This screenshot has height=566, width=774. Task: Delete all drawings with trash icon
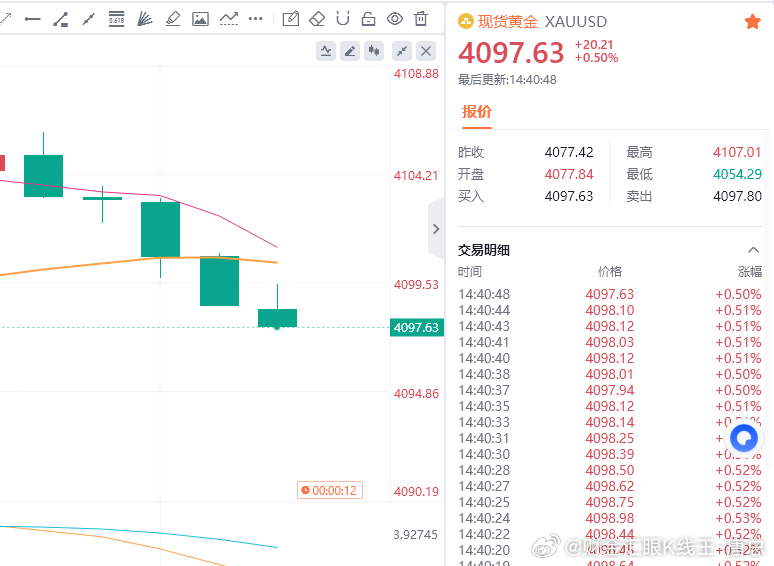coord(421,19)
